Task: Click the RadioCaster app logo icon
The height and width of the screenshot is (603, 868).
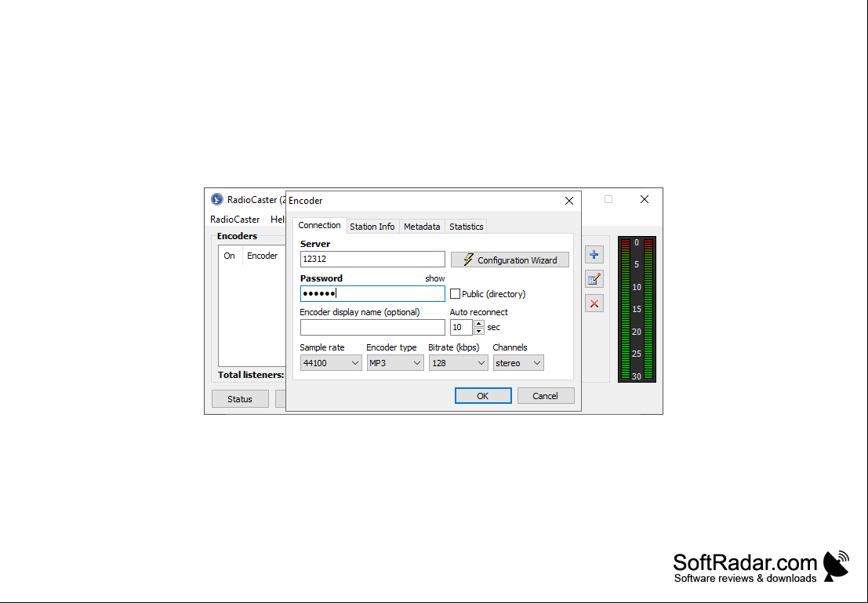Action: click(x=217, y=199)
